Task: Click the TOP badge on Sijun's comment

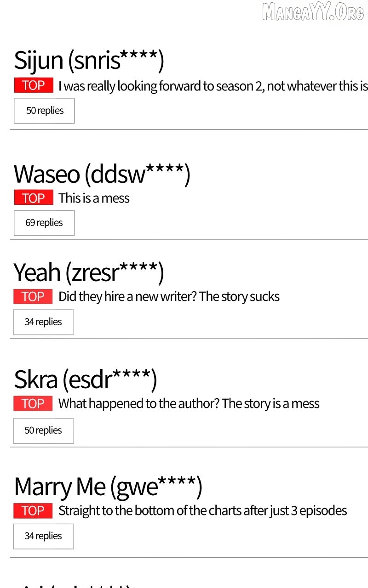Action: pos(34,85)
